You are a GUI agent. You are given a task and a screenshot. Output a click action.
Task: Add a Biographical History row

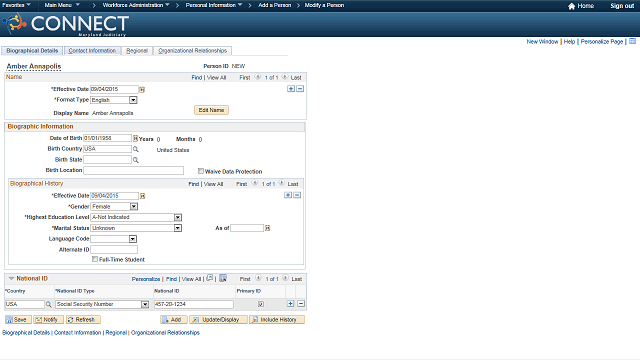click(x=288, y=195)
